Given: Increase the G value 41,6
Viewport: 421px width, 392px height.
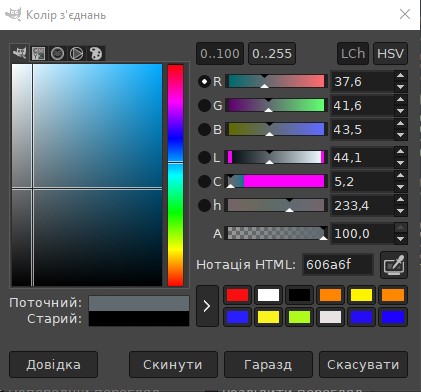Looking at the screenshot, I should pyautogui.click(x=401, y=100).
